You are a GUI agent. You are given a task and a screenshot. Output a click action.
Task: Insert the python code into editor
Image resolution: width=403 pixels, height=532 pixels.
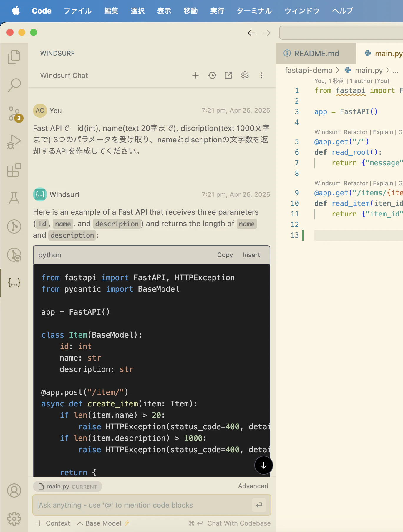tap(251, 255)
